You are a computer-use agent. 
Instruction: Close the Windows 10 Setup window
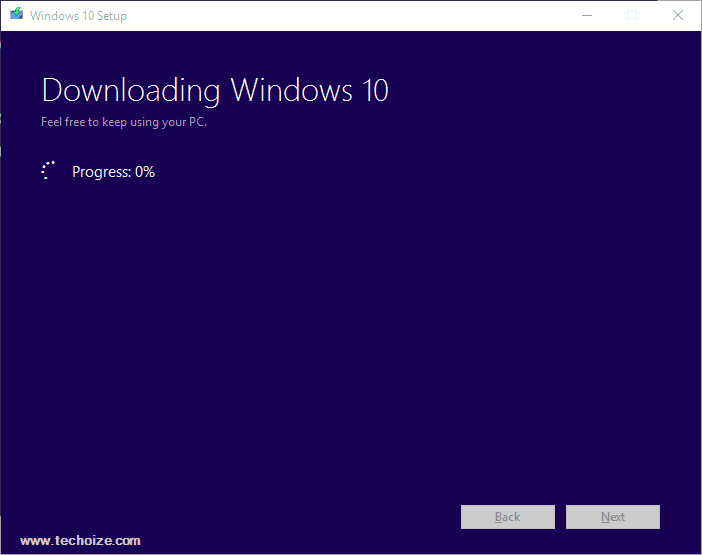[678, 16]
